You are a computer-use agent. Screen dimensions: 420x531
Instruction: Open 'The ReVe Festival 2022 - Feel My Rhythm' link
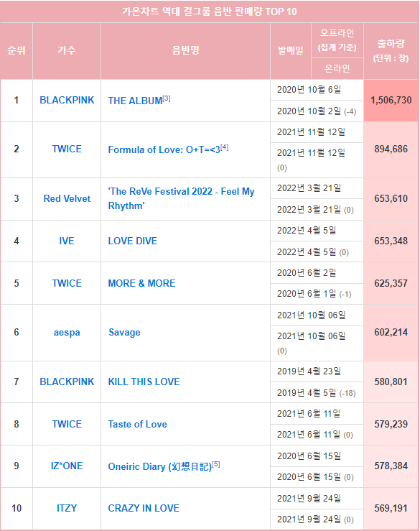point(181,198)
